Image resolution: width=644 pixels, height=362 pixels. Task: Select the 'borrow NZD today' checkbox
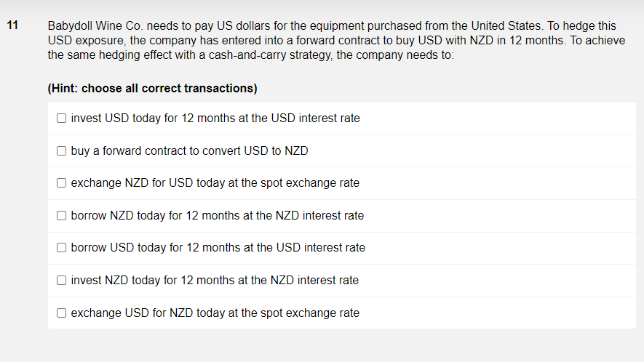62,216
